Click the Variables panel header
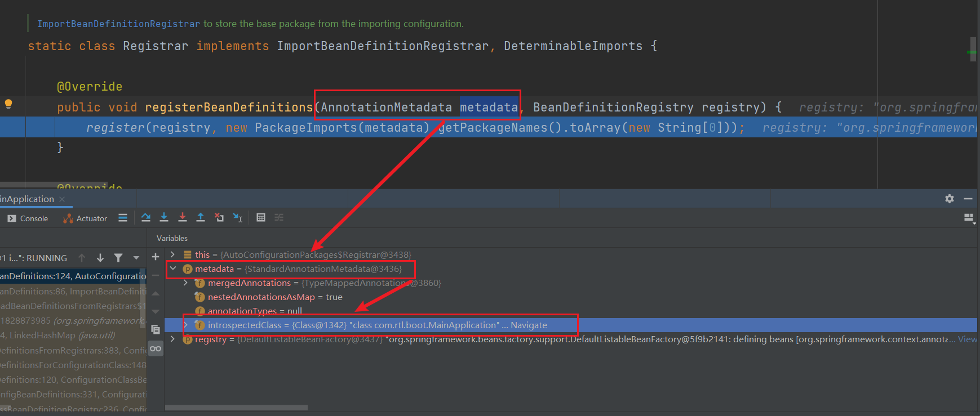 172,238
